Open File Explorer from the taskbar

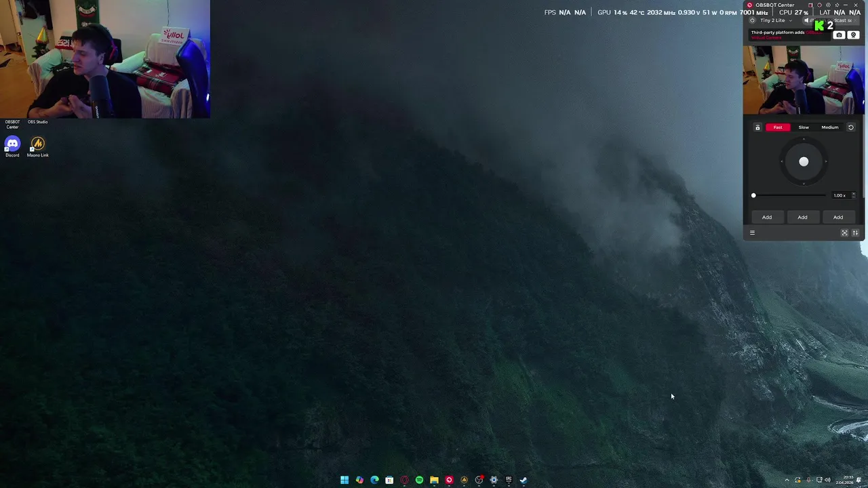click(434, 480)
